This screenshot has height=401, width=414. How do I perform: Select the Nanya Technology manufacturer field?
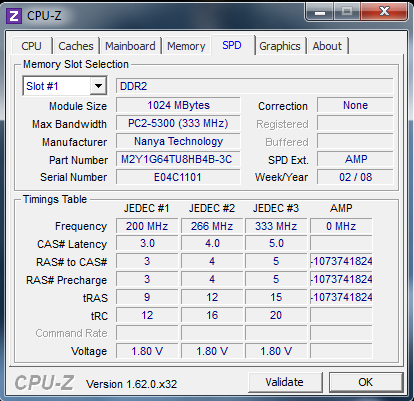[x=178, y=141]
